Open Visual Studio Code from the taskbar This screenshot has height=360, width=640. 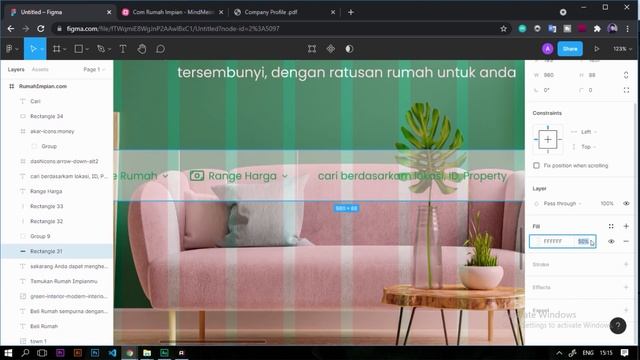click(x=112, y=353)
